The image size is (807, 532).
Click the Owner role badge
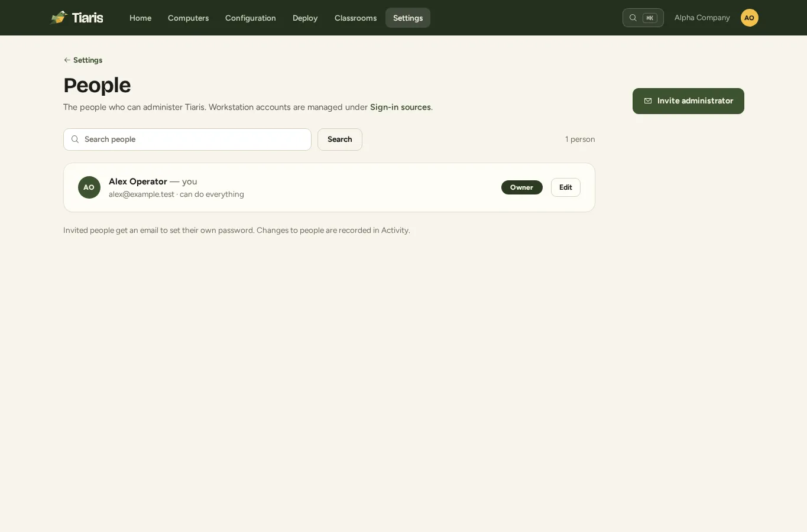(x=522, y=187)
